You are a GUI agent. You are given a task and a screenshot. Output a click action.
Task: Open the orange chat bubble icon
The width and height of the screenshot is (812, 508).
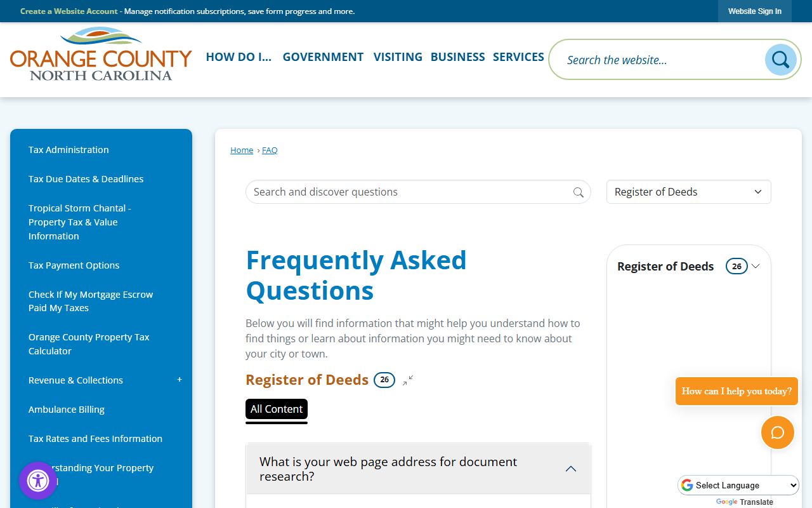(x=778, y=432)
